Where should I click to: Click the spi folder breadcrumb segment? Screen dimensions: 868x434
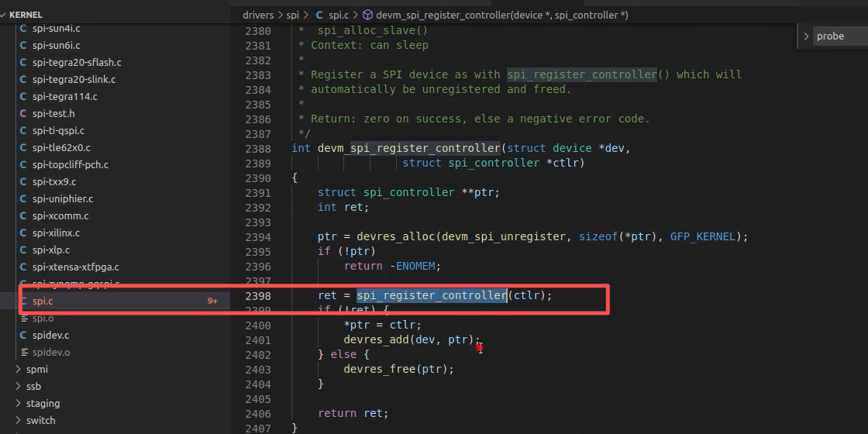pos(292,15)
